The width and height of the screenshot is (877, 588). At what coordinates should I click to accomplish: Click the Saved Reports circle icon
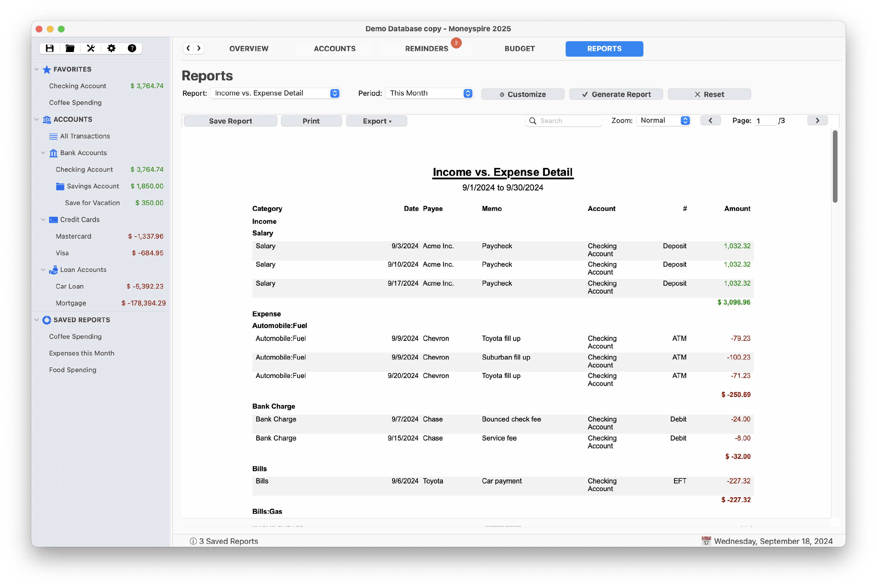[x=46, y=320]
